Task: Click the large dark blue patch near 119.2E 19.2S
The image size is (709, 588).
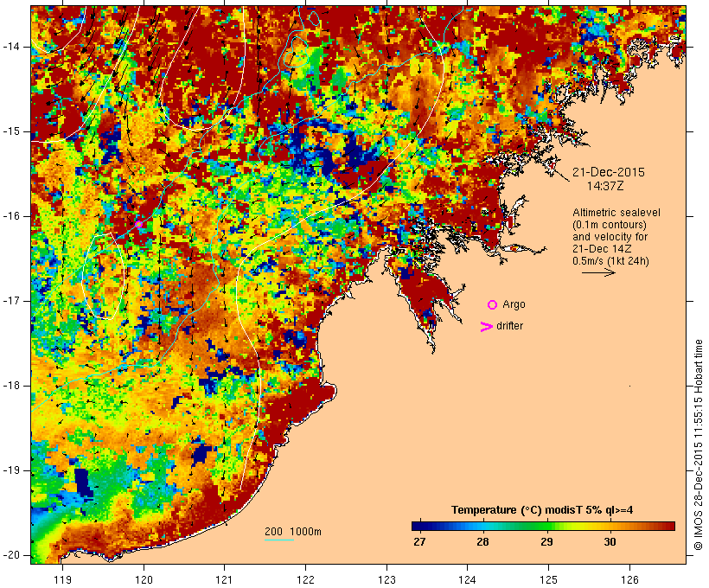Action: pos(83,483)
